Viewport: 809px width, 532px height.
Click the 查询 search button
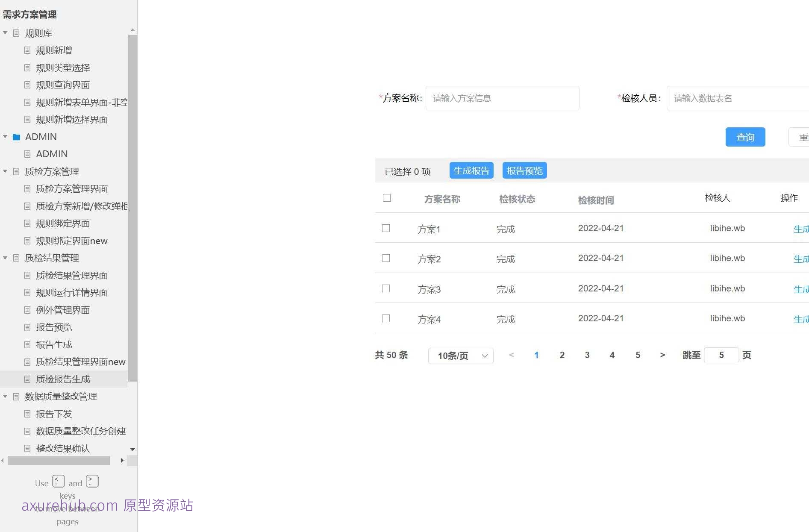click(745, 137)
